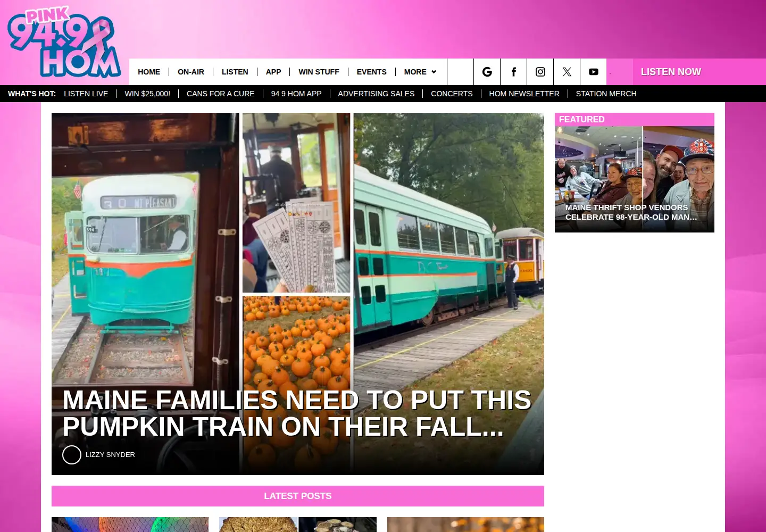Viewport: 766px width, 532px height.
Task: Select the LISTEN menu item
Action: [x=235, y=72]
